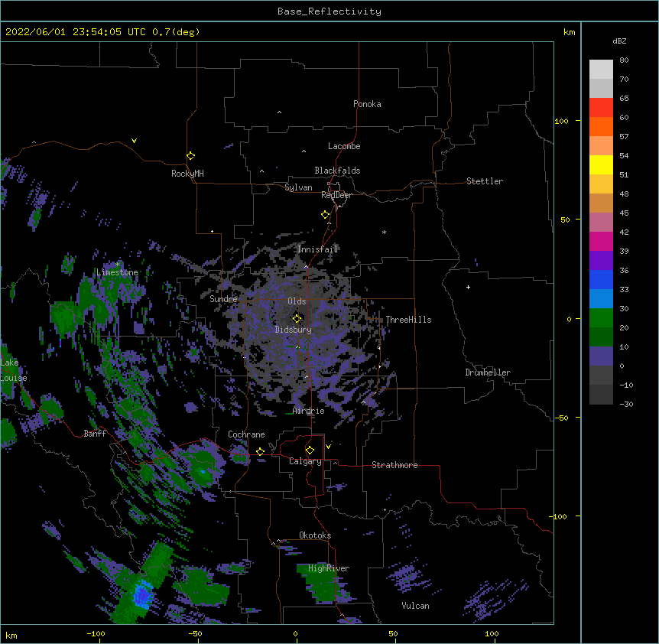Image resolution: width=659 pixels, height=644 pixels.
Task: Click the Ponoka city label
Action: 367,104
